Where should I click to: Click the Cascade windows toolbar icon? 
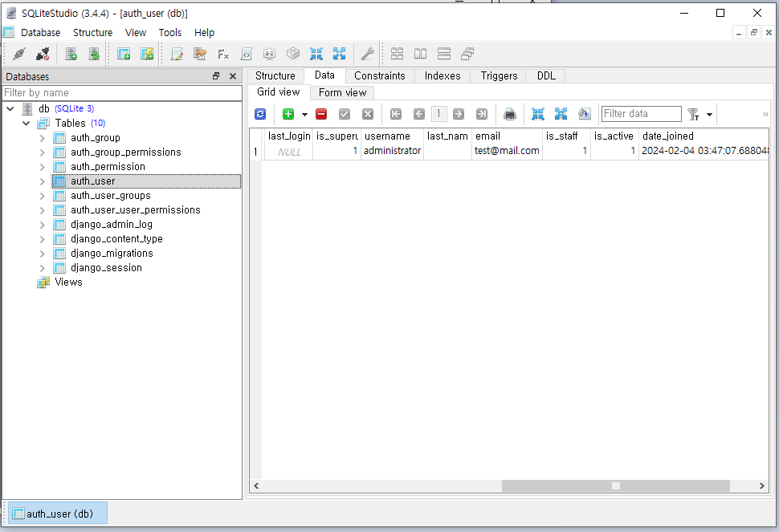pos(467,54)
